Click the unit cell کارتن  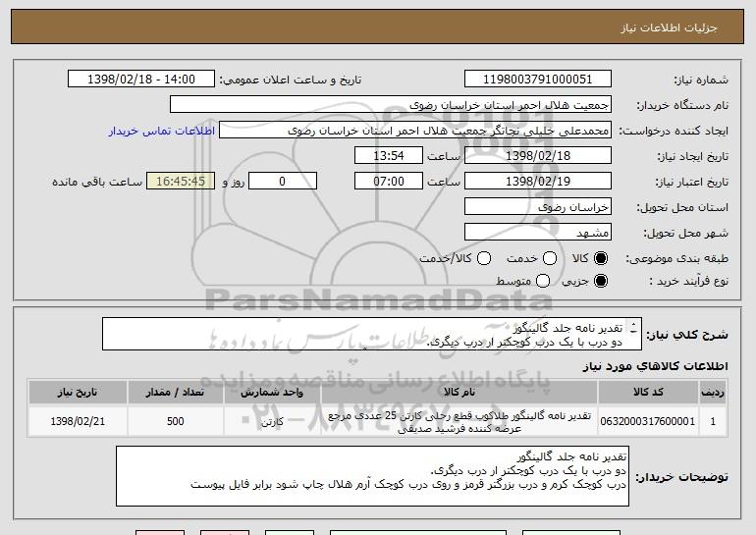[x=272, y=422]
